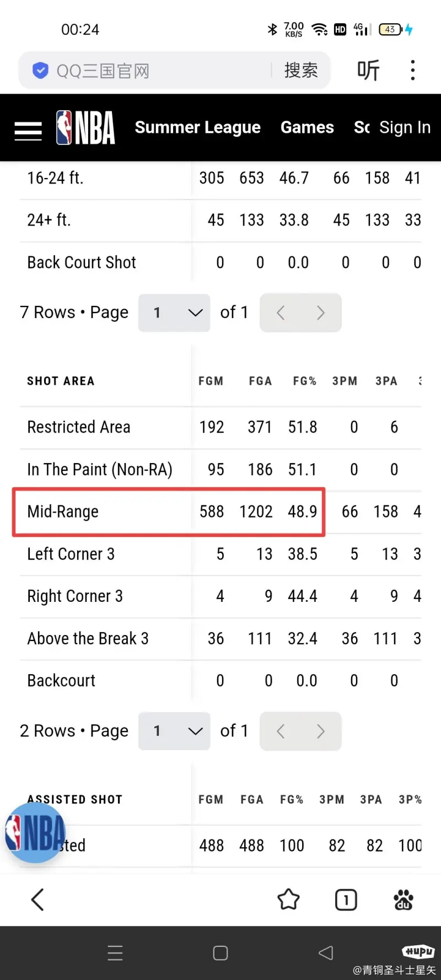Tap the 搜索 search button
Viewport: 441px width, 980px height.
click(x=301, y=71)
